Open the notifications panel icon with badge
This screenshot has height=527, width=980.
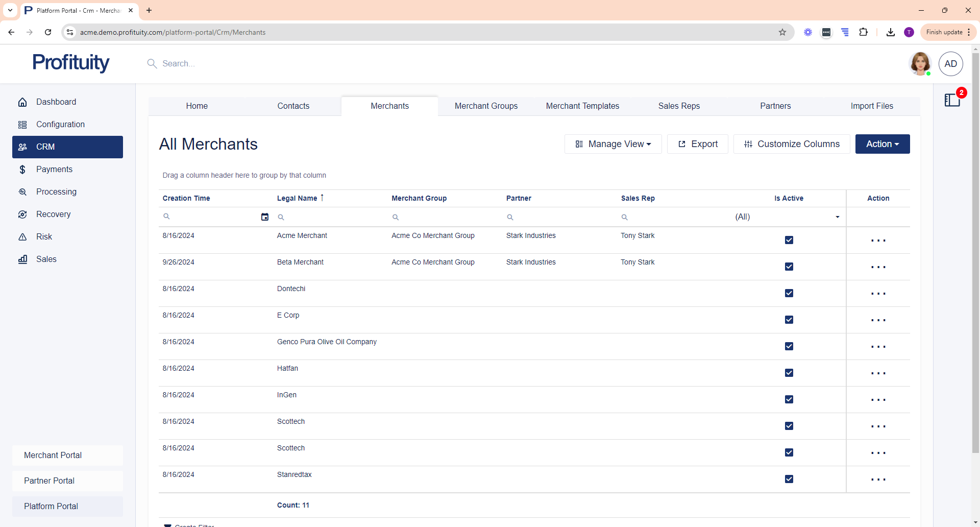point(952,100)
